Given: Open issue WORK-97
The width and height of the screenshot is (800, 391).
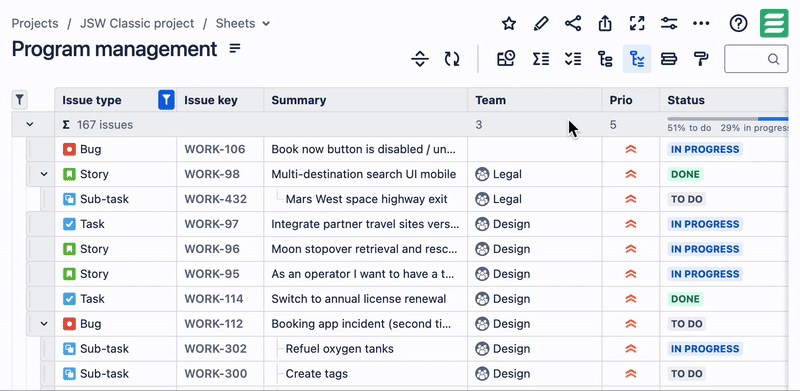Looking at the screenshot, I should coord(211,224).
